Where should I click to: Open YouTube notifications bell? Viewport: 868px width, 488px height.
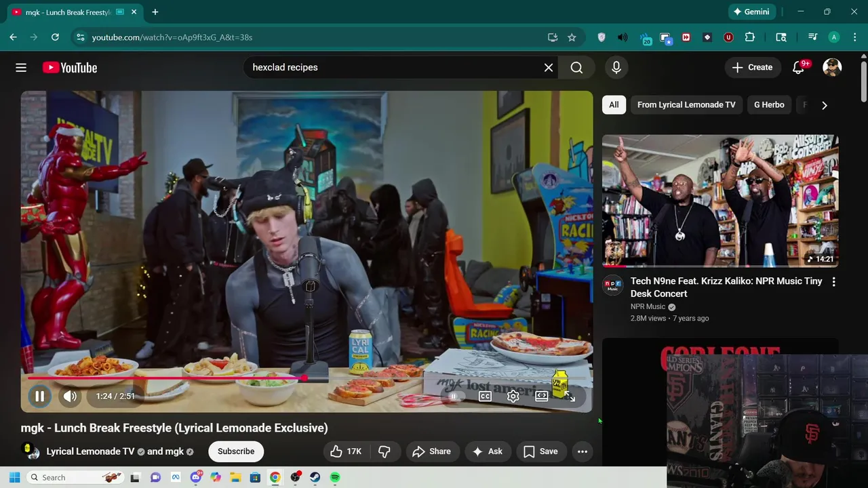[799, 68]
